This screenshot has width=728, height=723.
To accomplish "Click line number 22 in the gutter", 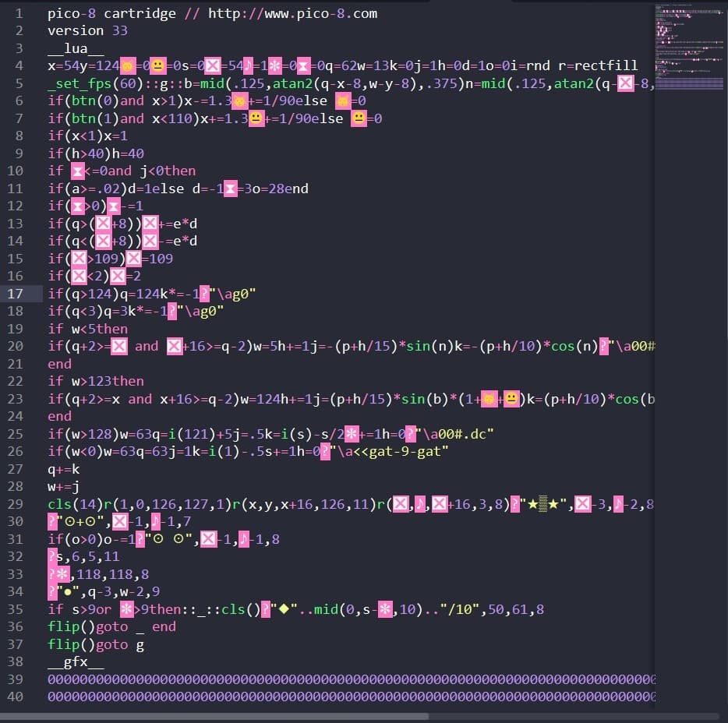I will tap(16, 382).
